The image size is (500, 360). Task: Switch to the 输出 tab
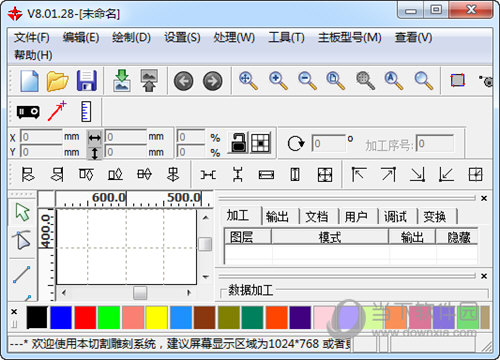[277, 217]
